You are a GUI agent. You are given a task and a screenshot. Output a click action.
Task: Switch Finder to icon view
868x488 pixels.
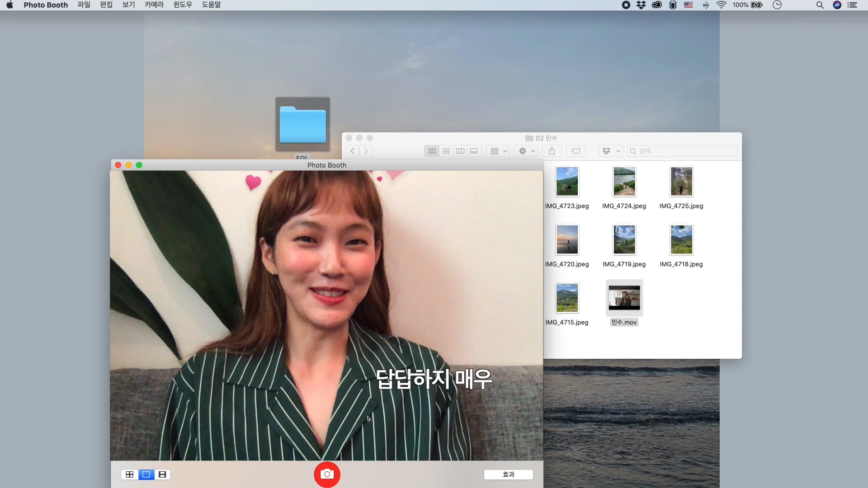click(432, 151)
